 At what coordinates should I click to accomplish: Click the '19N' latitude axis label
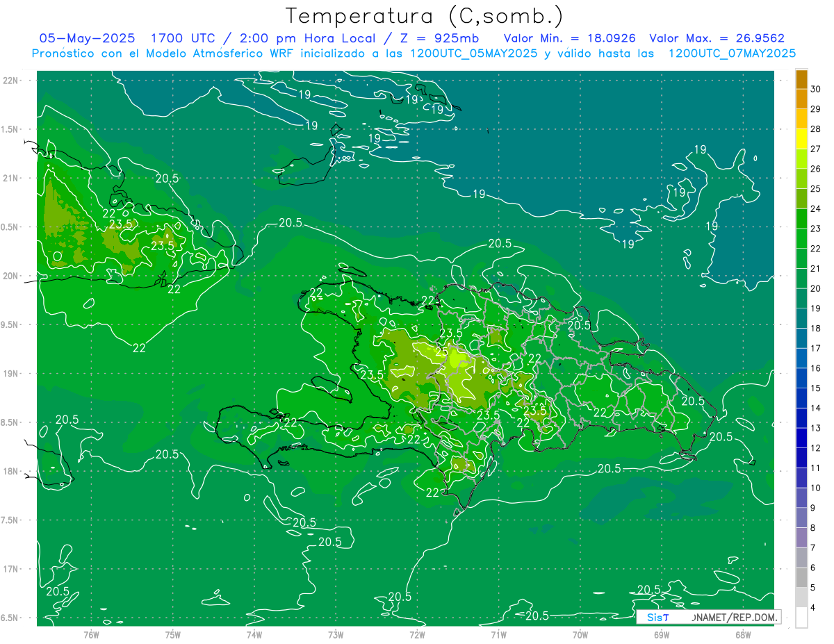coord(10,374)
